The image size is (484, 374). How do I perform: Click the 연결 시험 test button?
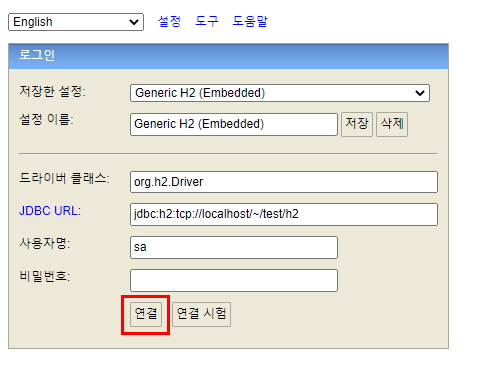tap(201, 314)
